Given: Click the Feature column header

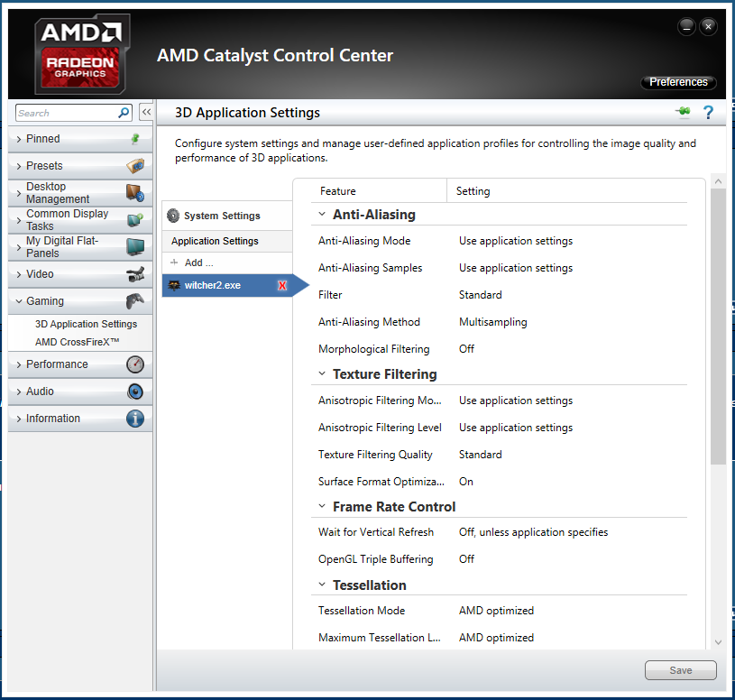Looking at the screenshot, I should [337, 191].
